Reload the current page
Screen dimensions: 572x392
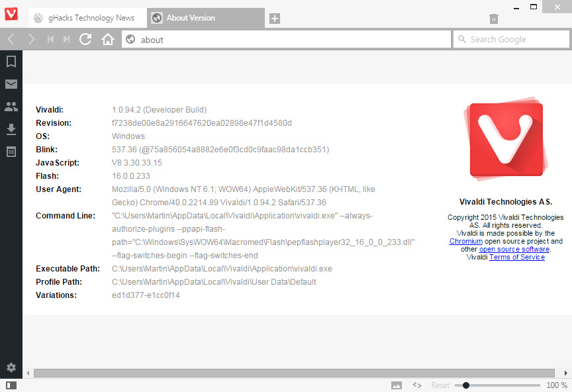(x=85, y=39)
